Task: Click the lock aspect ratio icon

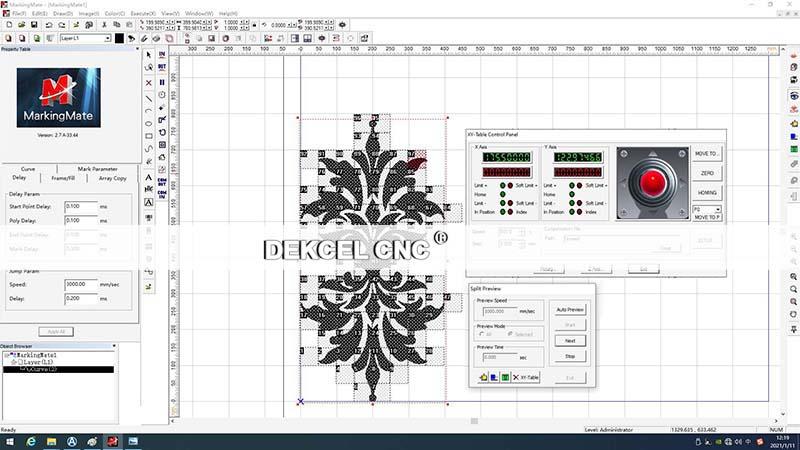Action: (255, 24)
